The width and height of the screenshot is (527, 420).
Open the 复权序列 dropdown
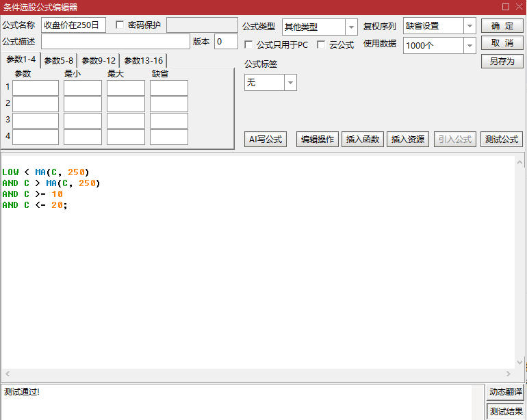point(470,26)
